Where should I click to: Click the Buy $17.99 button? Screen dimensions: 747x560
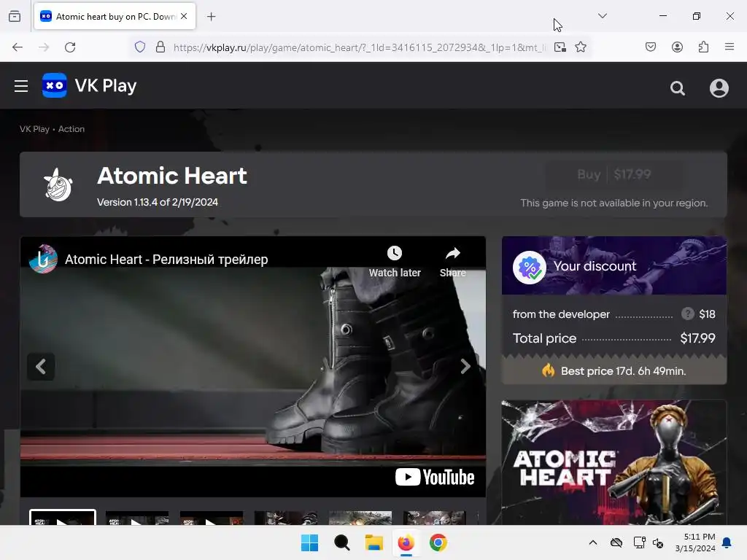(614, 175)
